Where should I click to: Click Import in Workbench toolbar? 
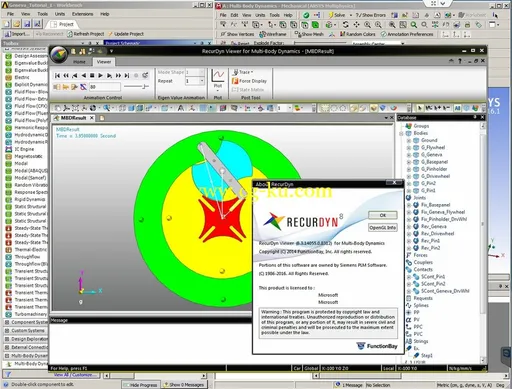coord(17,34)
